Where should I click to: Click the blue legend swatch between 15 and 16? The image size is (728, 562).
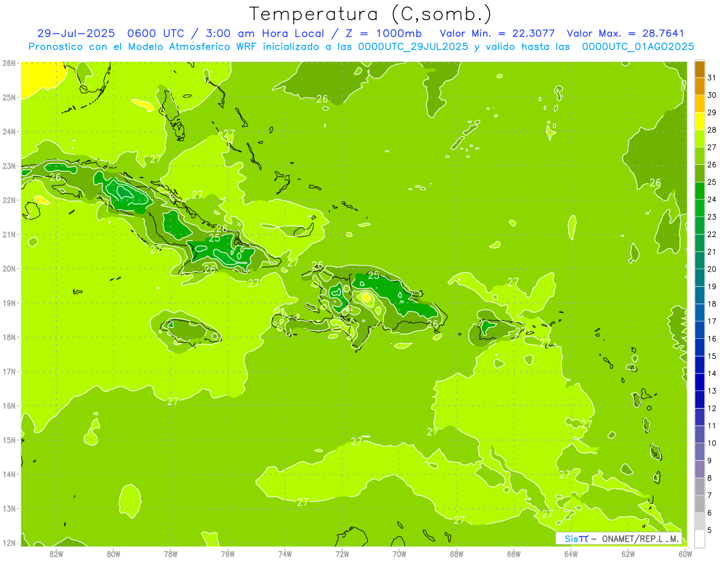pyautogui.click(x=700, y=347)
